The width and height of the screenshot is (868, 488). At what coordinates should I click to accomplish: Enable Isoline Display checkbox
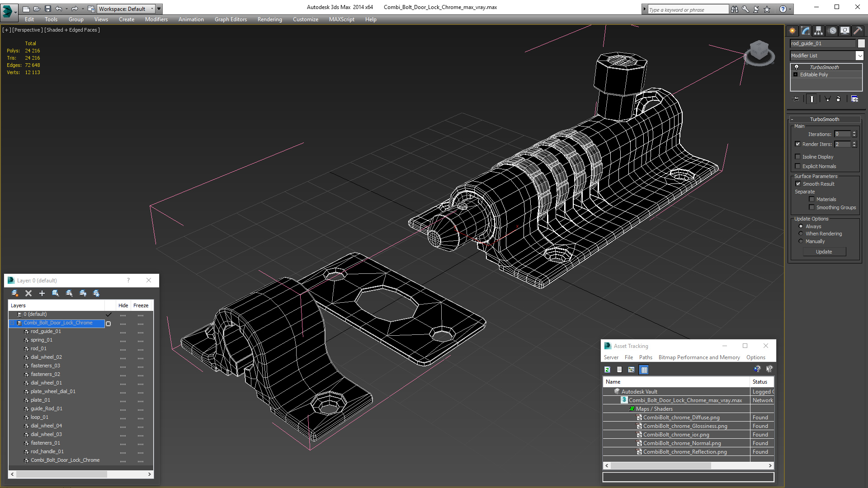tap(798, 157)
